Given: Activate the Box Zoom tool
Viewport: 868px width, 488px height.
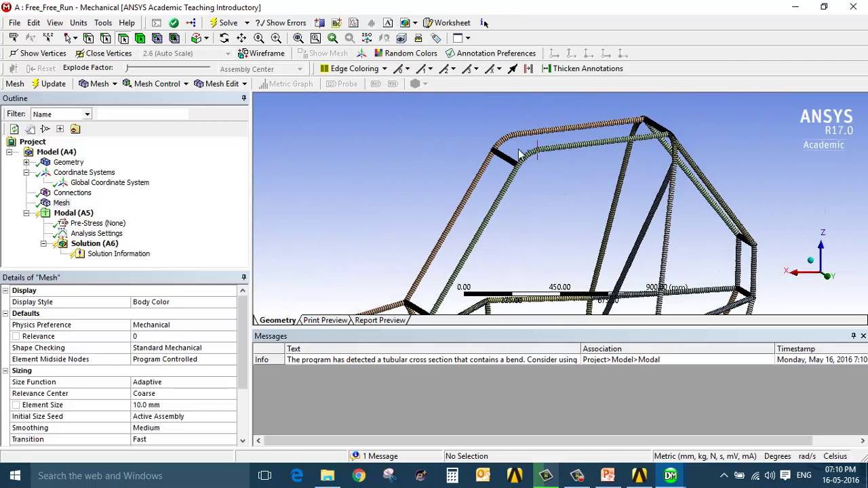Looking at the screenshot, I should coord(276,38).
